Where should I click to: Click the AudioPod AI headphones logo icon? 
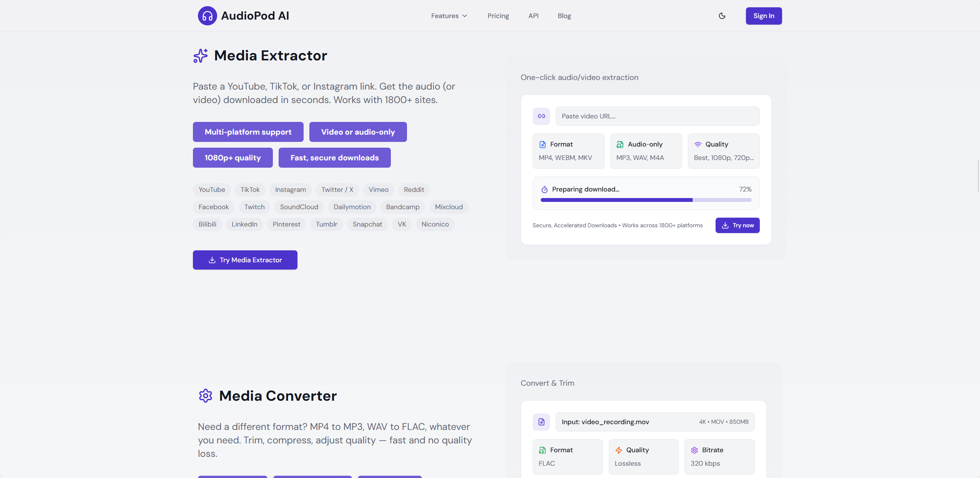[x=208, y=16]
